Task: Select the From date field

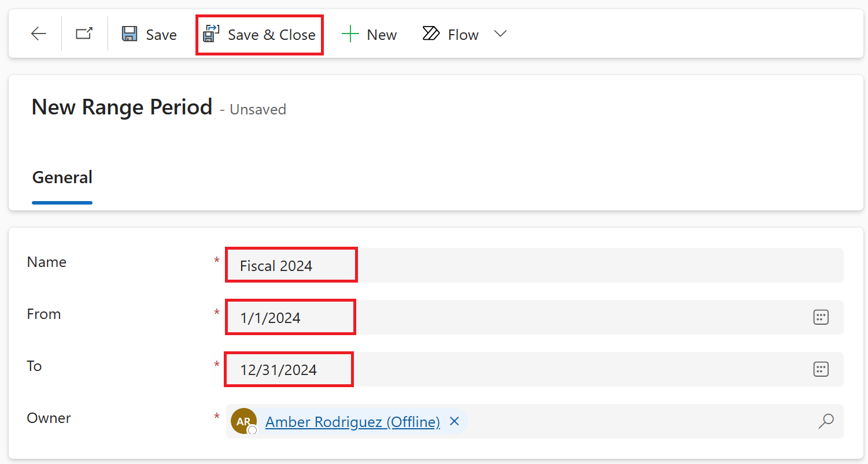Action: 534,317
